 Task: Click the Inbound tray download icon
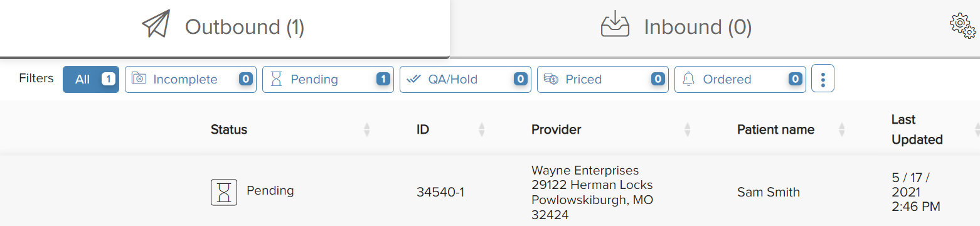coord(615,24)
